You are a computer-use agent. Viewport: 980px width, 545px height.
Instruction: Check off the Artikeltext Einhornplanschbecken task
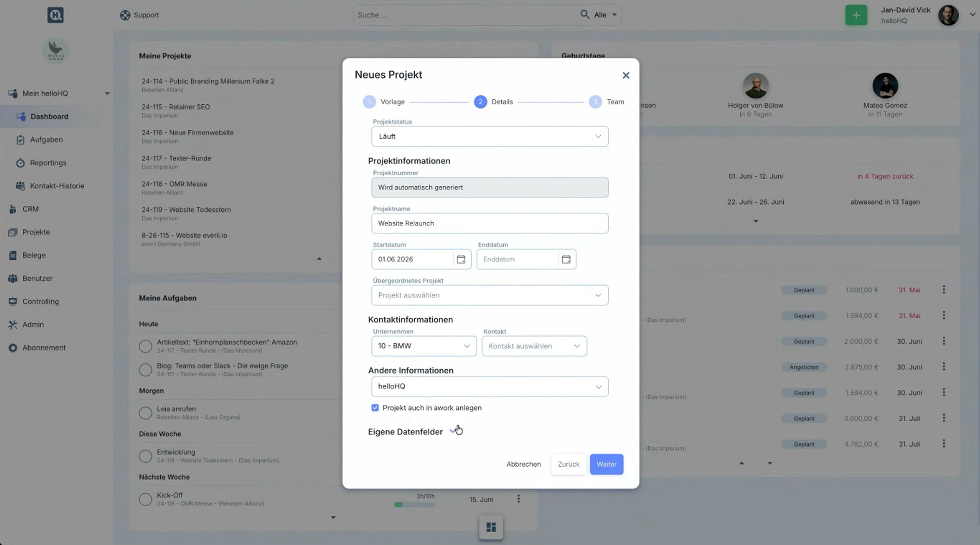click(x=145, y=346)
